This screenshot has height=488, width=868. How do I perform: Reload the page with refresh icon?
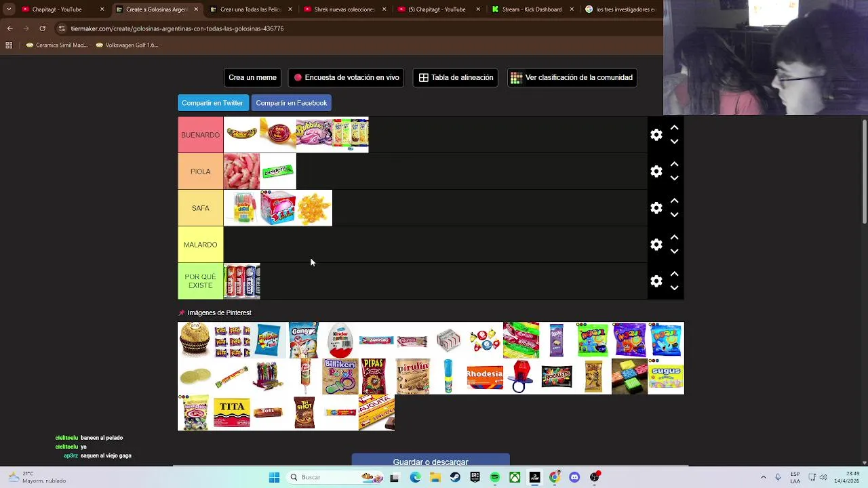(42, 28)
